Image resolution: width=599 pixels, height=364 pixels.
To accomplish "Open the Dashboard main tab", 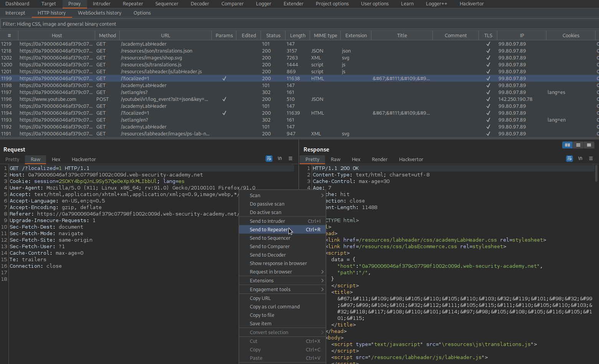I will 17,4.
